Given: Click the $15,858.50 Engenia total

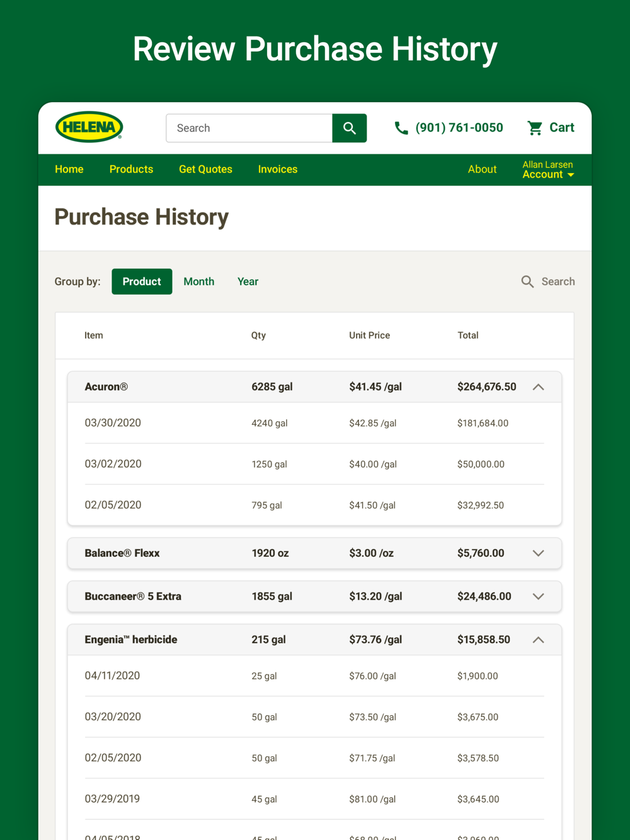Looking at the screenshot, I should point(484,640).
